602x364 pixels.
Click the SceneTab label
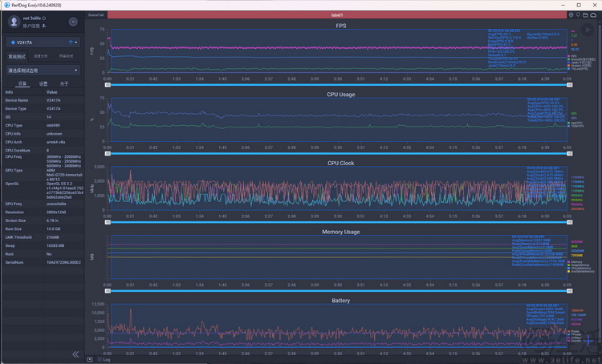click(96, 15)
